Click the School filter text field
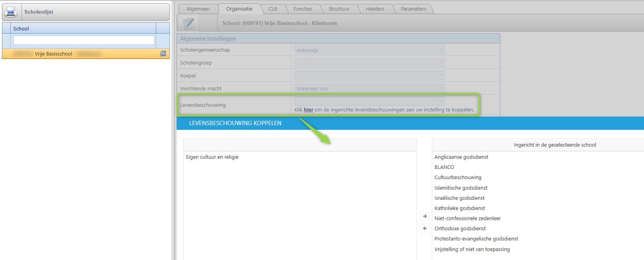The image size is (644, 260). click(84, 40)
